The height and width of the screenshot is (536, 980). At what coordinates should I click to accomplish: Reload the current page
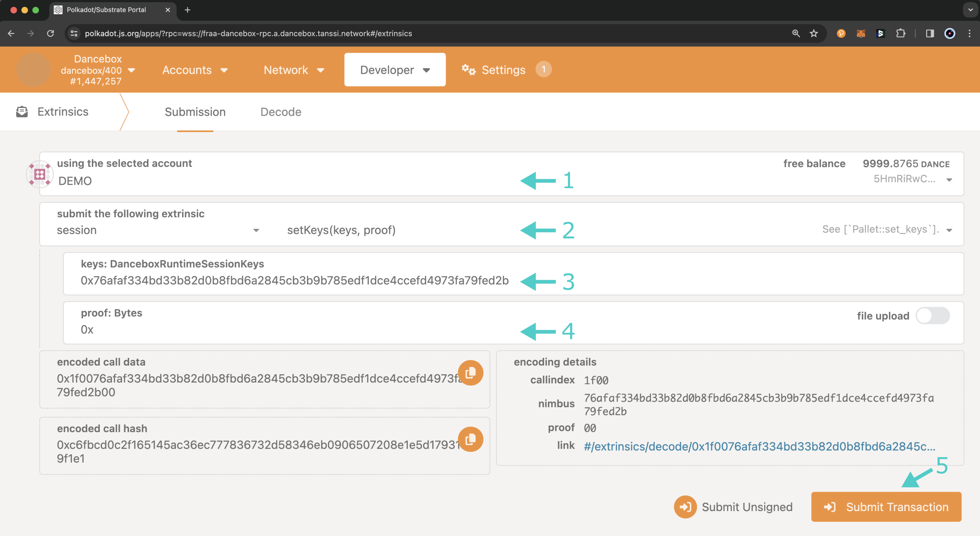(x=50, y=34)
